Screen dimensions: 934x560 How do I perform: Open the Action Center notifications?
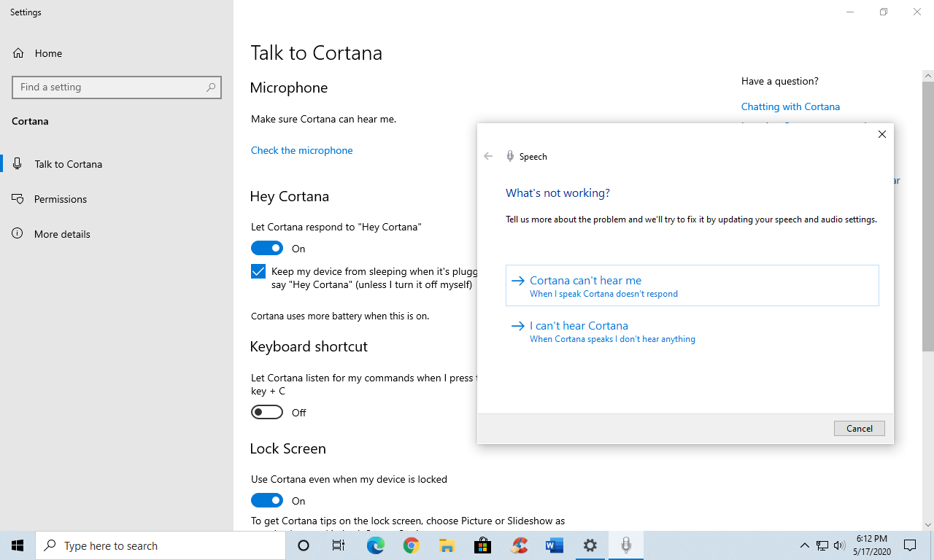910,545
